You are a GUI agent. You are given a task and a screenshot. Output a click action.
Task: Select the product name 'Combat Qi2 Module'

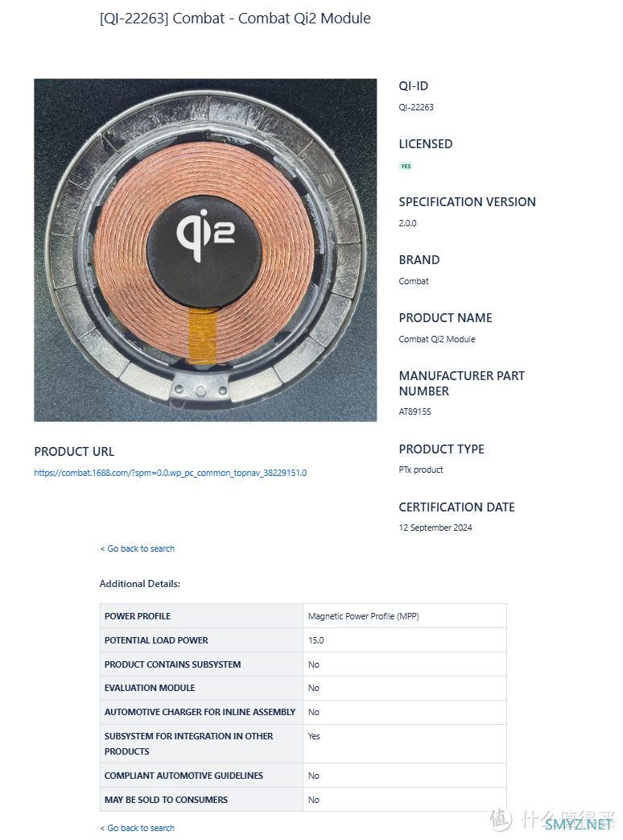click(437, 339)
